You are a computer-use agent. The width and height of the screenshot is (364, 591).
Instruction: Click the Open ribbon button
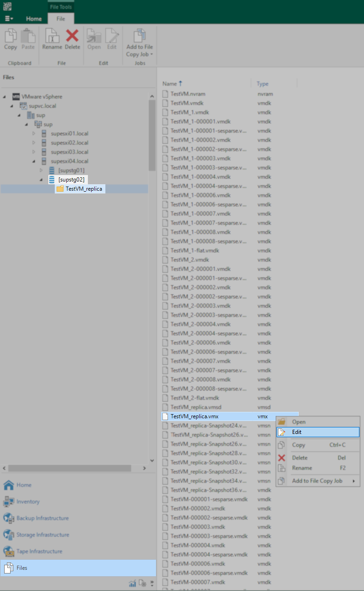tap(94, 39)
